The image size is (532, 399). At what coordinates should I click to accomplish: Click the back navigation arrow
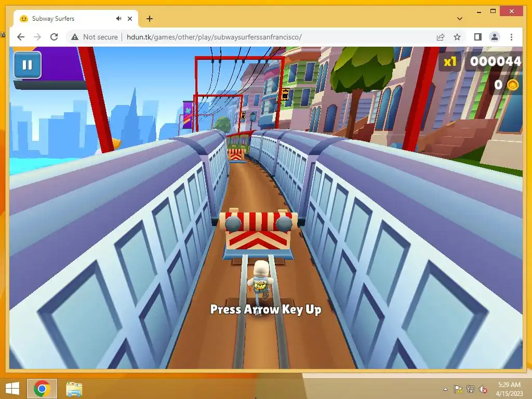coord(21,37)
